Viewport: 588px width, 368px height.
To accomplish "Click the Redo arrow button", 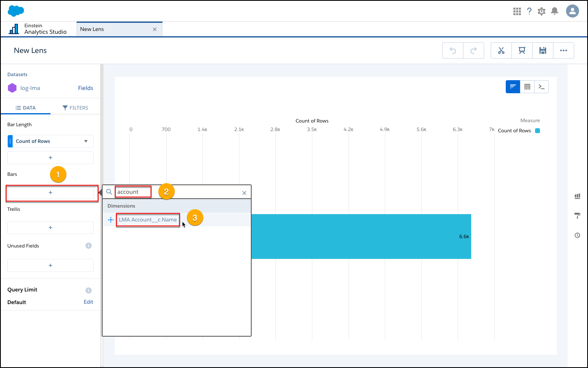I will [474, 50].
